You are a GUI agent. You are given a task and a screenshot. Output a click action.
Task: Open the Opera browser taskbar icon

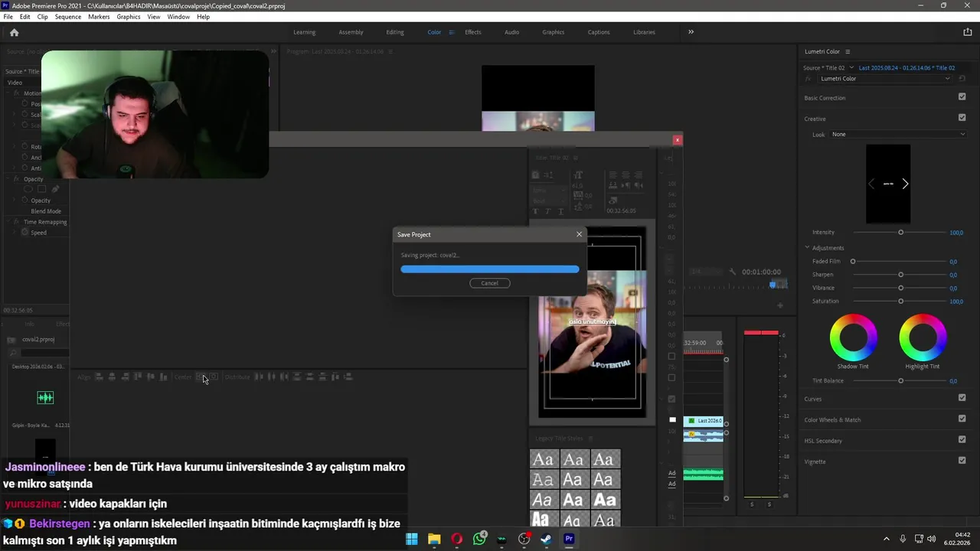457,539
